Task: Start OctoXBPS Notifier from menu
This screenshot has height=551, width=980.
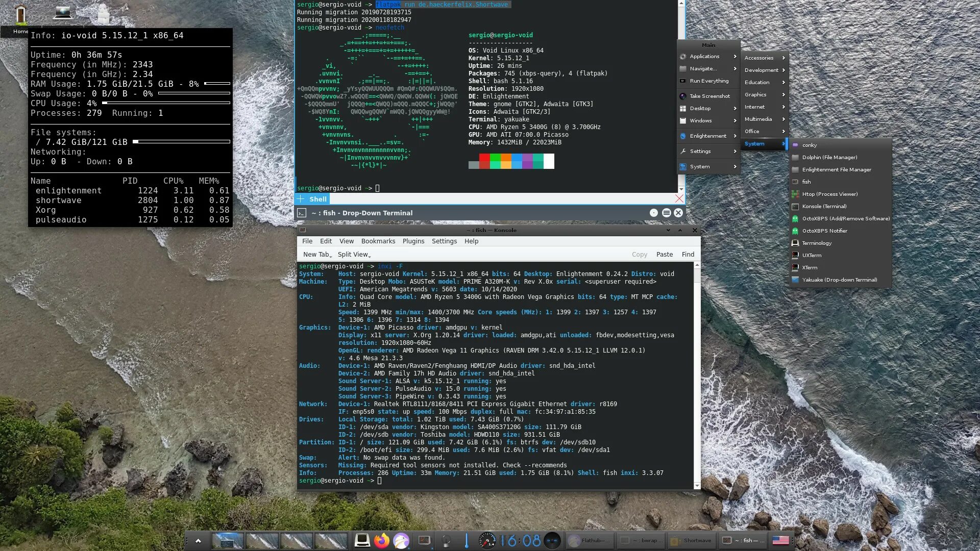Action: coord(840,231)
